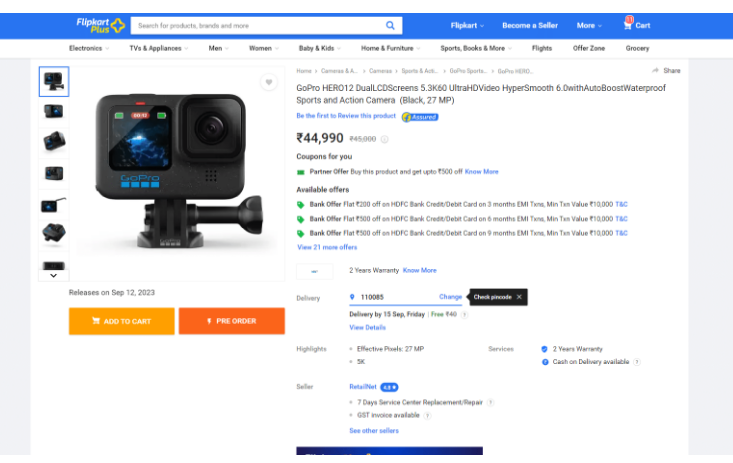
Task: Open T&C for 6 months EMI offer
Action: [621, 219]
